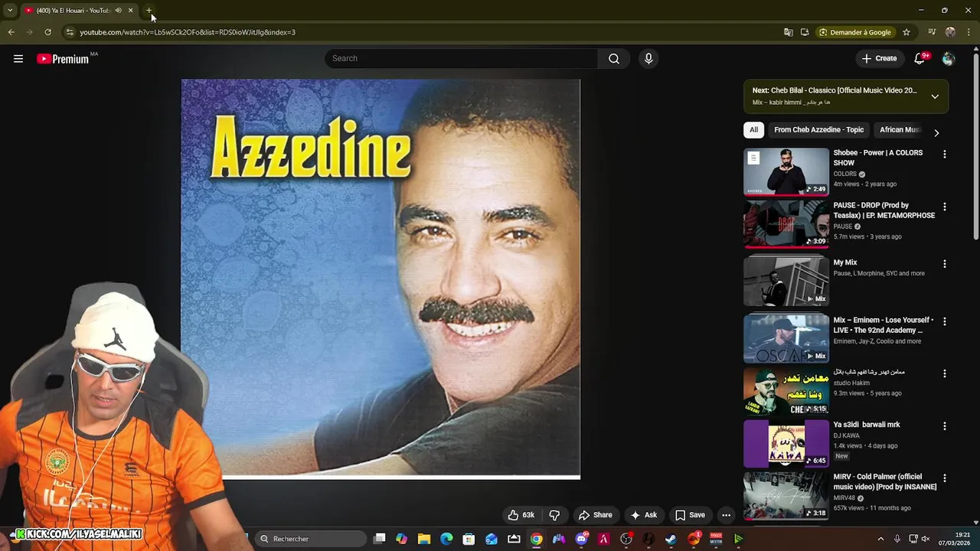This screenshot has height=551, width=980.
Task: Open Create dropdown button
Action: pos(878,58)
